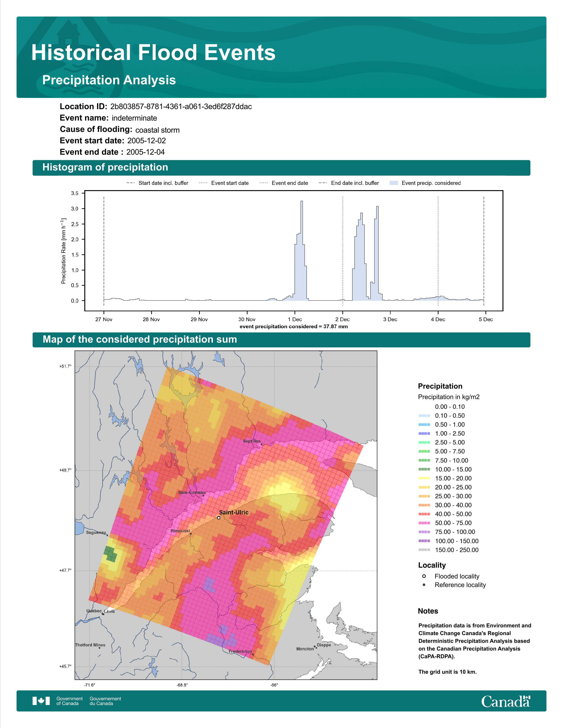
Task: Click the dashed start buffer line at 27 Nov
Action: [104, 251]
